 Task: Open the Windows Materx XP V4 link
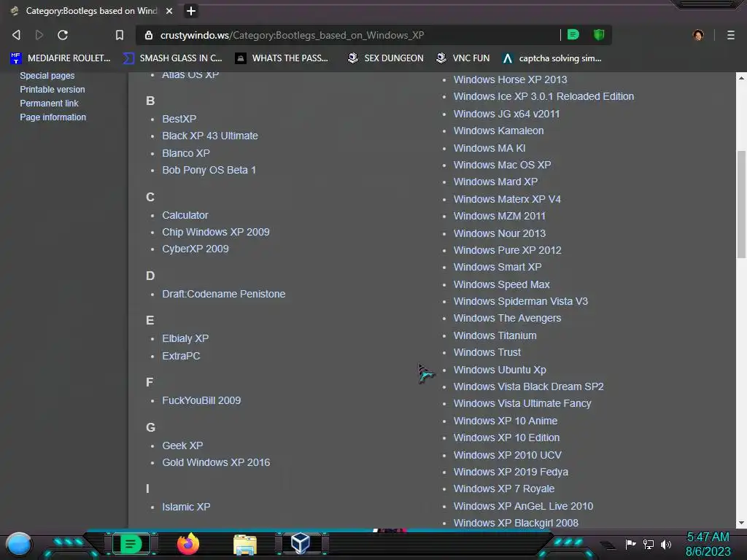coord(507,199)
